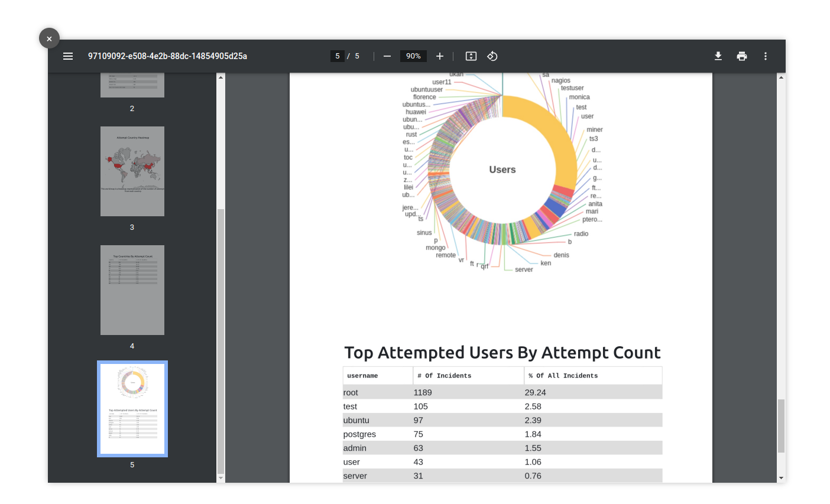The image size is (830, 504).
Task: Click the current page number field
Action: [337, 56]
